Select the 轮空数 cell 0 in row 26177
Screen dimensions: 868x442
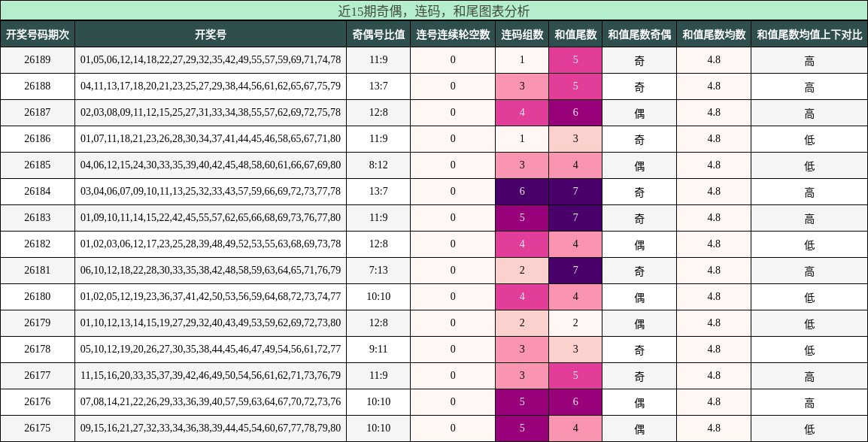(x=453, y=375)
